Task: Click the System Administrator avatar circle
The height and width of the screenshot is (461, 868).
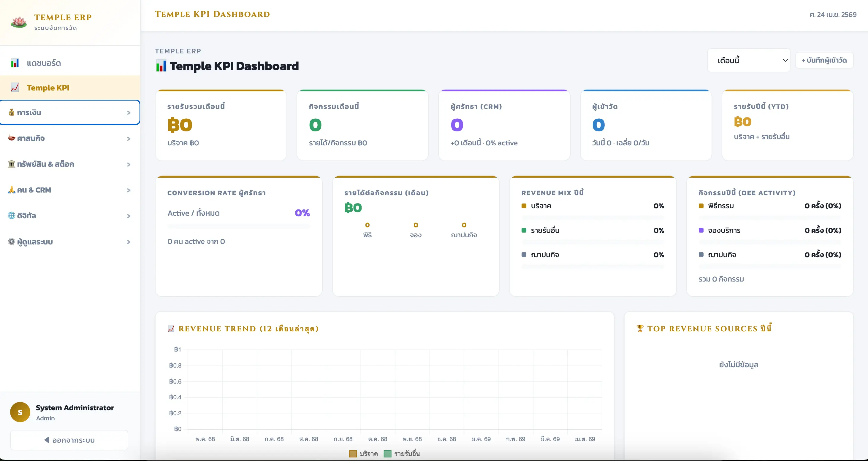Action: pyautogui.click(x=20, y=412)
